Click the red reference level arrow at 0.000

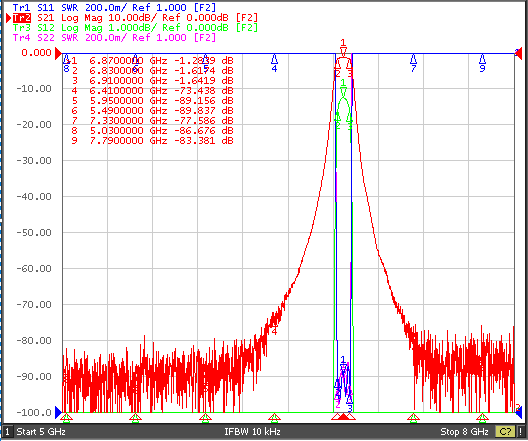click(59, 53)
